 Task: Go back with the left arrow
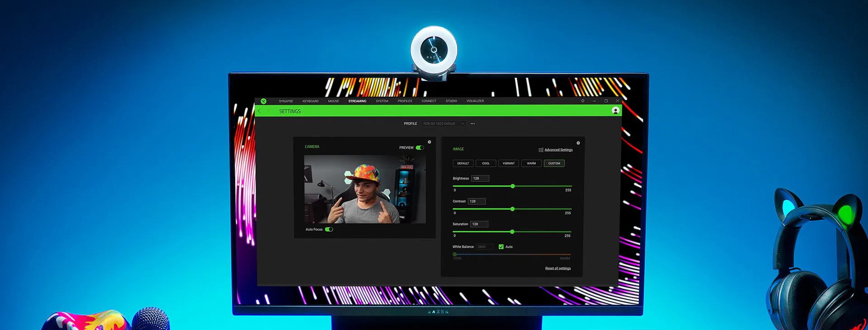259,111
